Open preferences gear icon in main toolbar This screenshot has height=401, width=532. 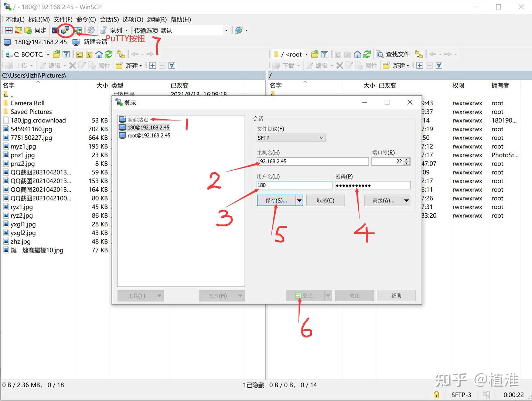91,30
